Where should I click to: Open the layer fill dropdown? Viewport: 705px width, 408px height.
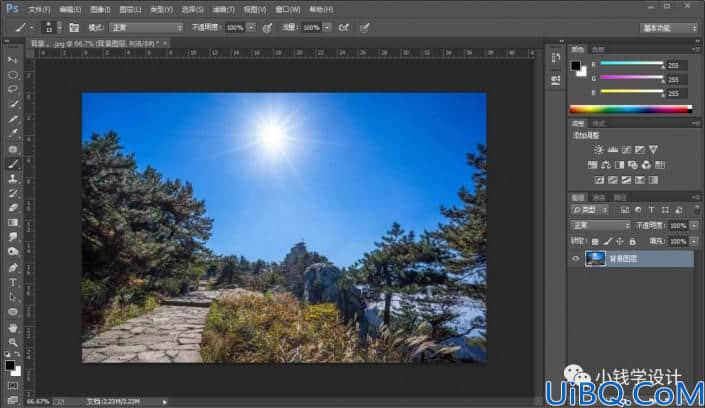(x=694, y=242)
